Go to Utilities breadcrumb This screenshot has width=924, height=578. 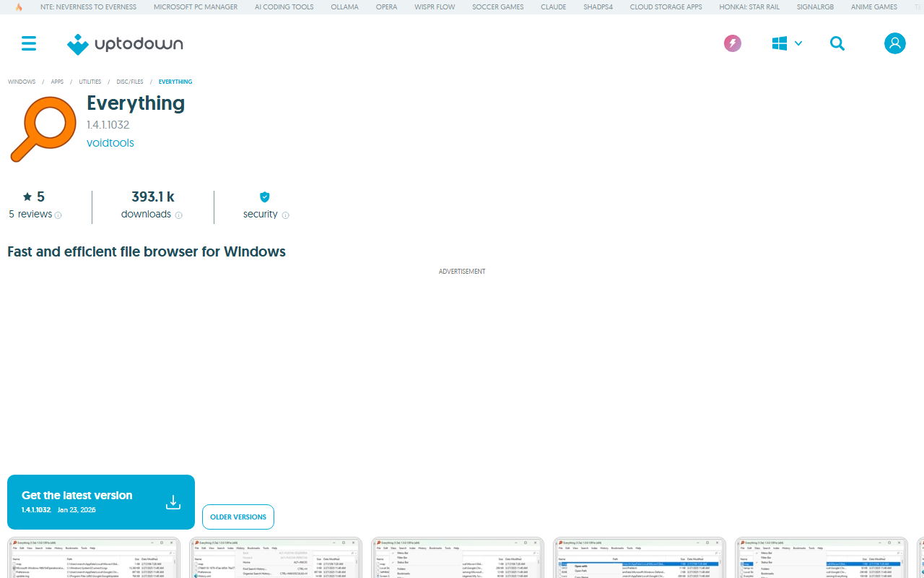90,82
